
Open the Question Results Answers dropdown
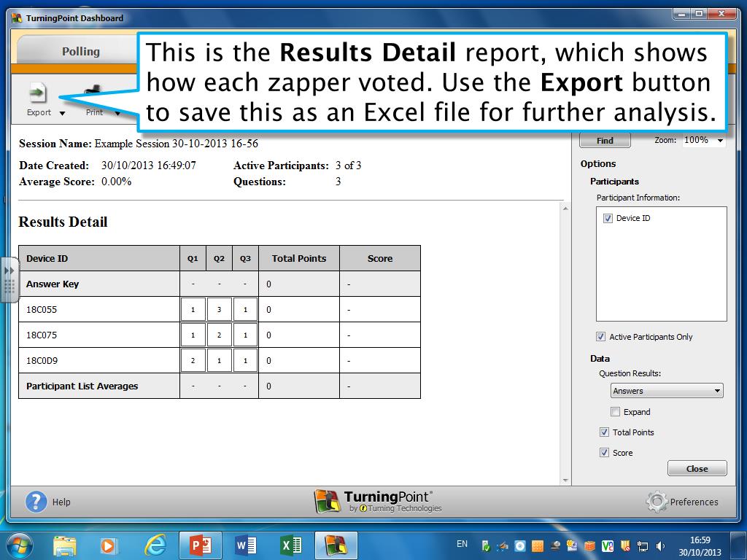click(x=666, y=391)
